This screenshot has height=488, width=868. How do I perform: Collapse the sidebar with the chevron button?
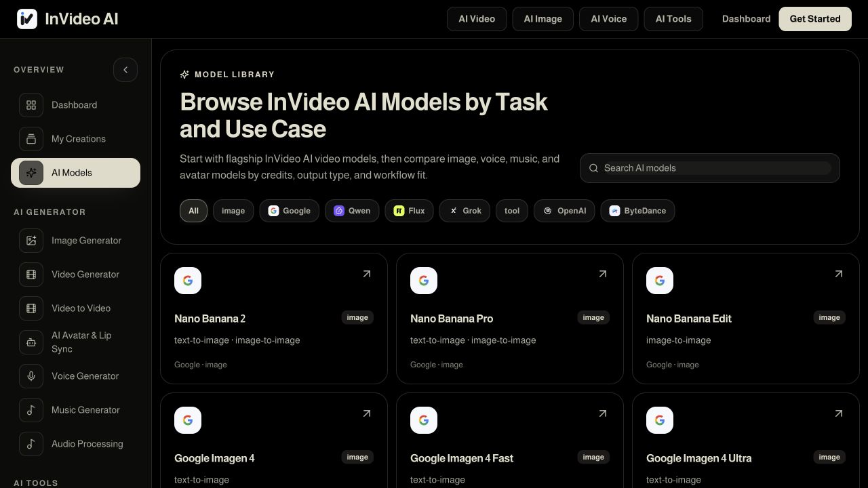pos(125,70)
